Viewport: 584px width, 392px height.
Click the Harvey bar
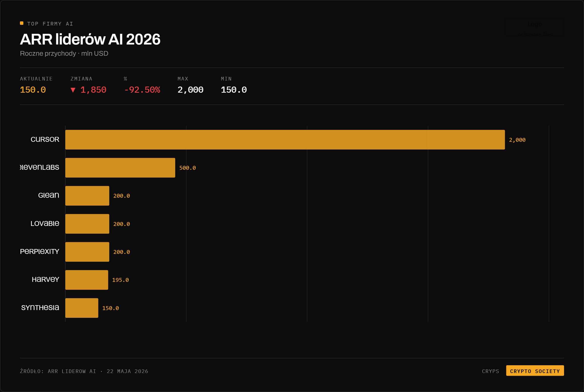point(87,280)
